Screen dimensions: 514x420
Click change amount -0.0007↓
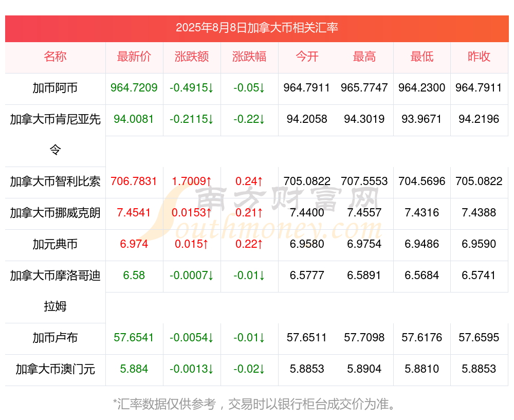192,276
